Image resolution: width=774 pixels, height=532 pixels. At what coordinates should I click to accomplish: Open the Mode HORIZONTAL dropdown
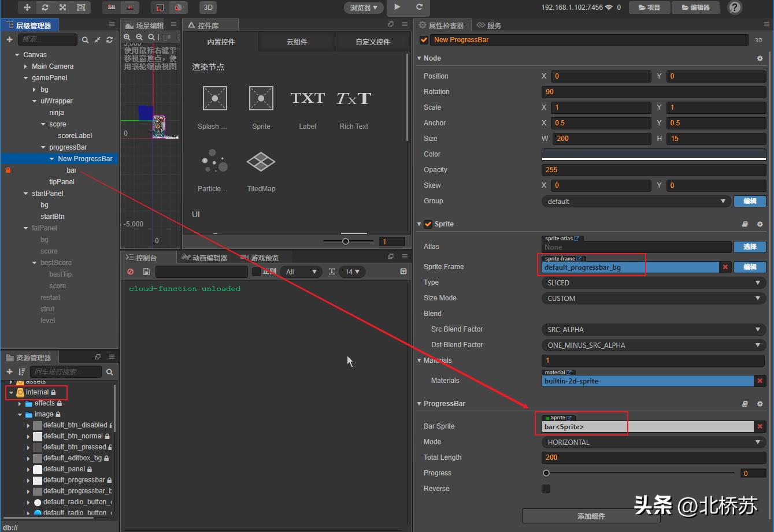click(653, 442)
